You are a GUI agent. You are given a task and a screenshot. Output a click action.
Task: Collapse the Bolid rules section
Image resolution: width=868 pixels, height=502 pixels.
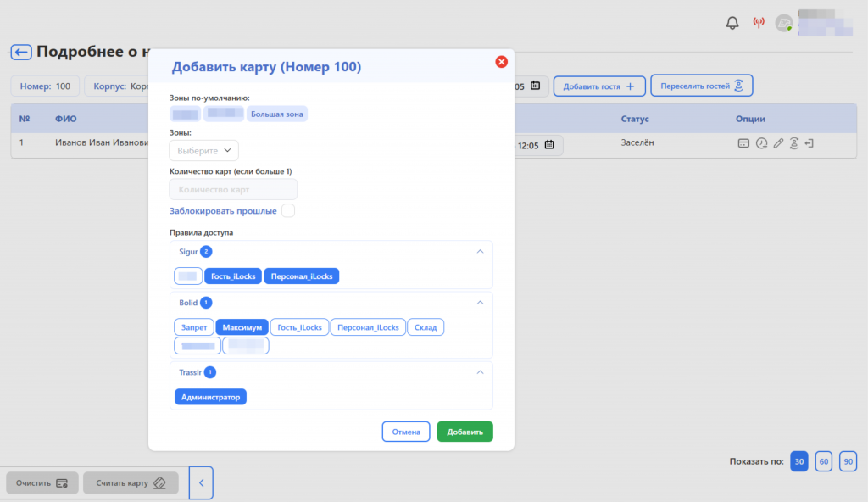pyautogui.click(x=480, y=303)
